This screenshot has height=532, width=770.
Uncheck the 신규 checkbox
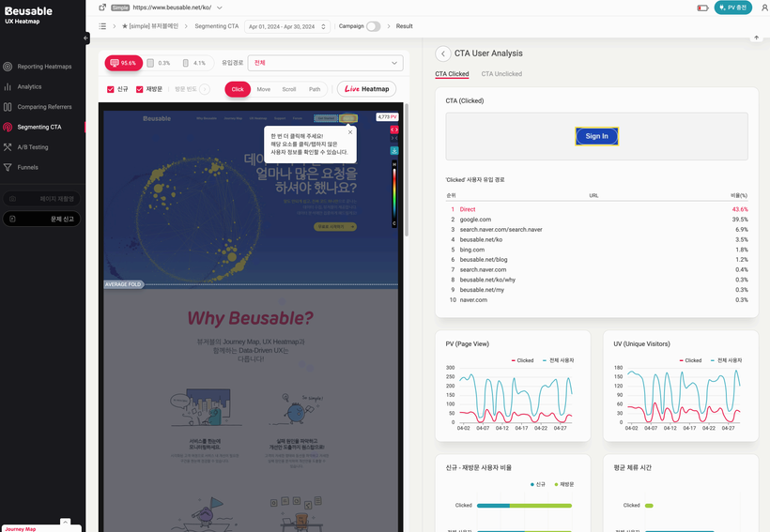(x=111, y=89)
